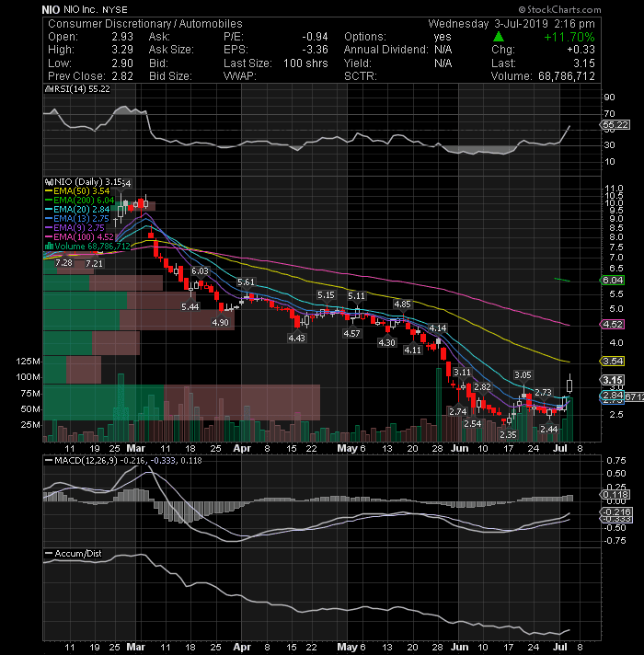Screen dimensions: 644x655
Task: Click the 5.61 swing high annotation
Action: 246,282
